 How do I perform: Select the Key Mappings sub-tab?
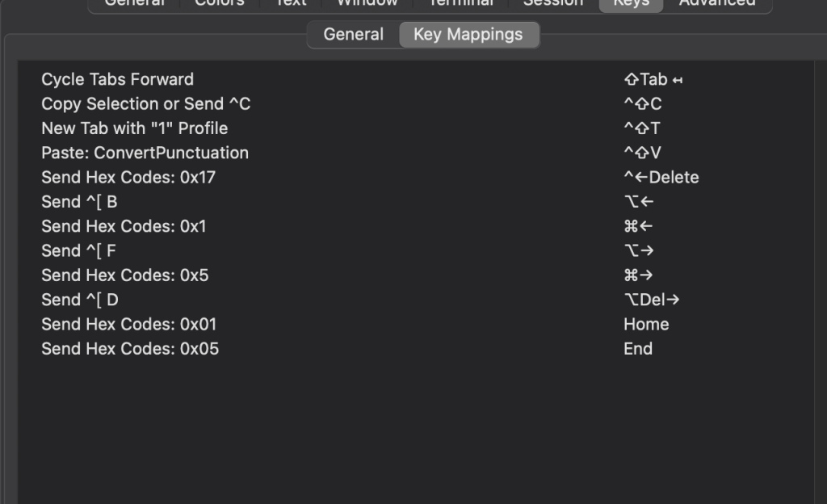point(468,34)
